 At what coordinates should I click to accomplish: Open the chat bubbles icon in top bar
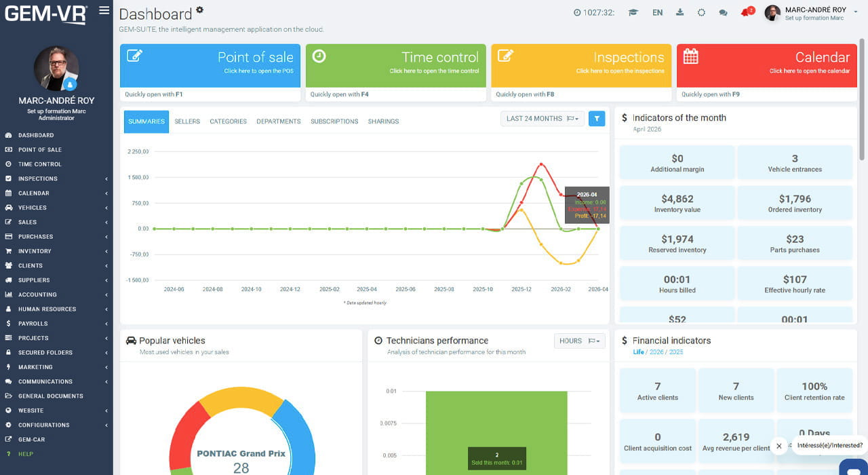tap(723, 12)
